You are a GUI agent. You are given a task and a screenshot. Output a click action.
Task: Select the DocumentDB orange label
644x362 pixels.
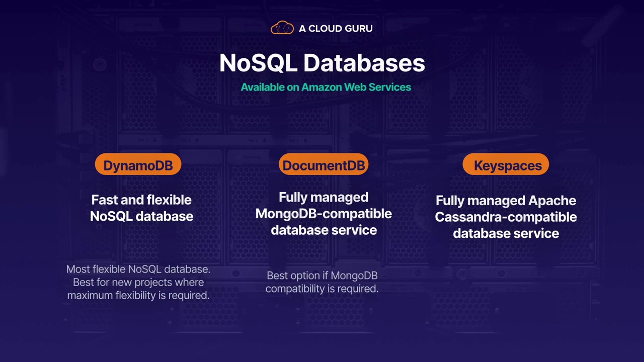324,165
